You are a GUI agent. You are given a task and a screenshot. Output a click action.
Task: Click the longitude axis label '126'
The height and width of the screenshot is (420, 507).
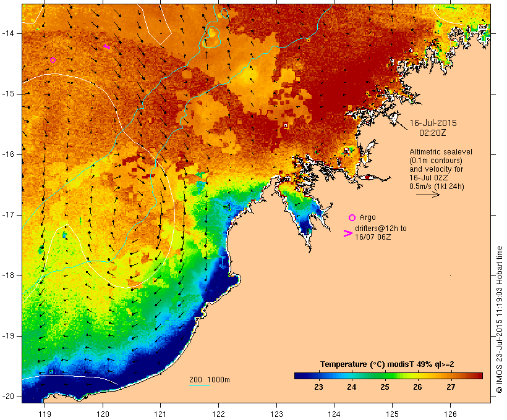[x=450, y=414]
